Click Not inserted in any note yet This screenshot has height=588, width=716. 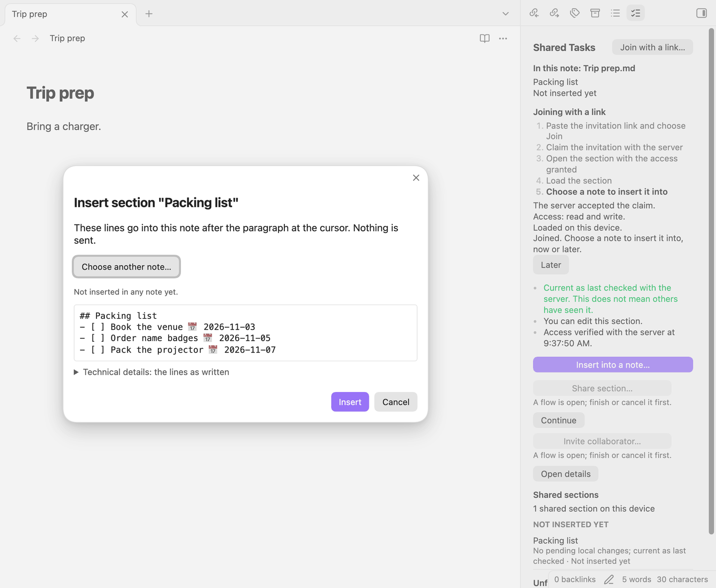pos(126,292)
